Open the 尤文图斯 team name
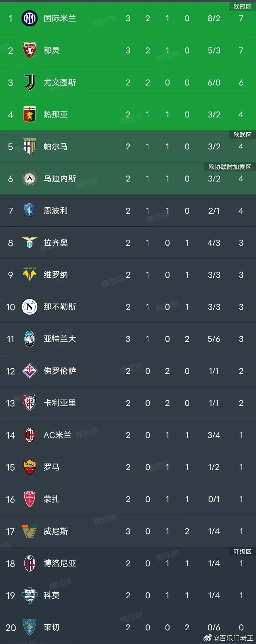 click(60, 82)
